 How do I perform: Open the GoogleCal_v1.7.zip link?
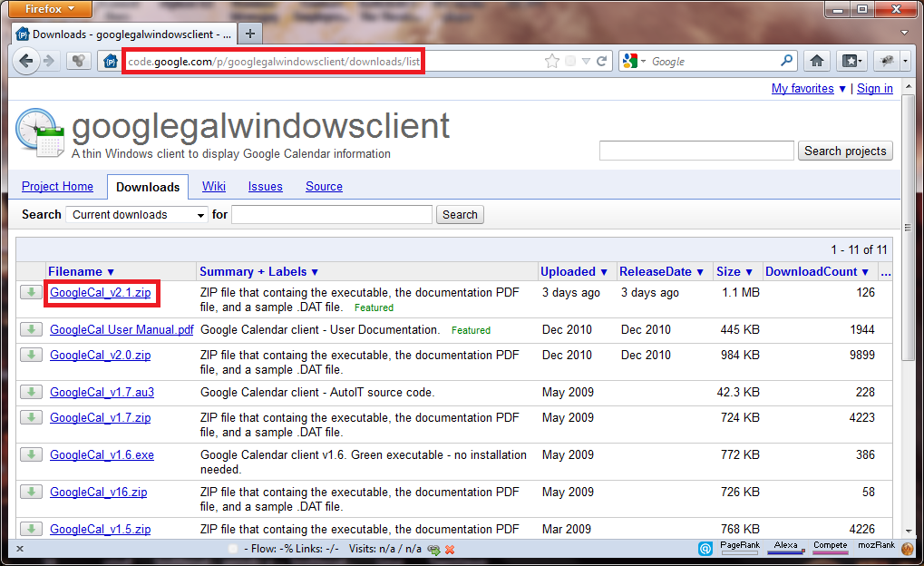pos(100,417)
